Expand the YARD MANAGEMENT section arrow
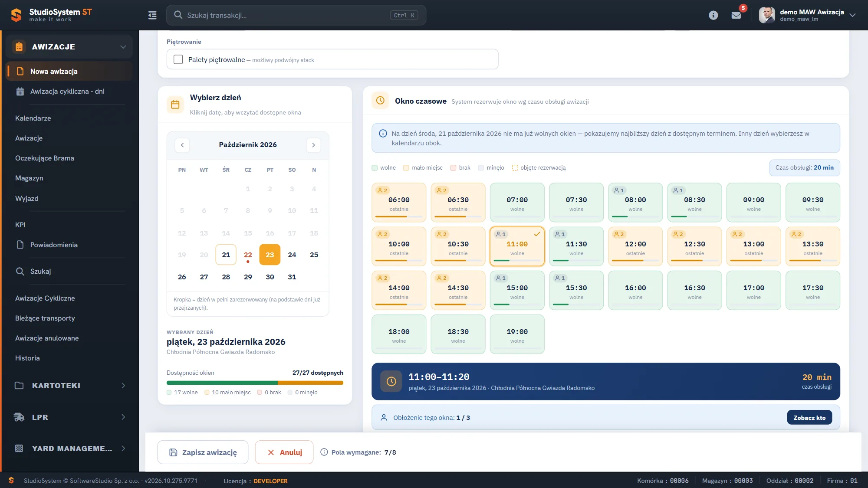Image resolution: width=868 pixels, height=488 pixels. click(123, 449)
